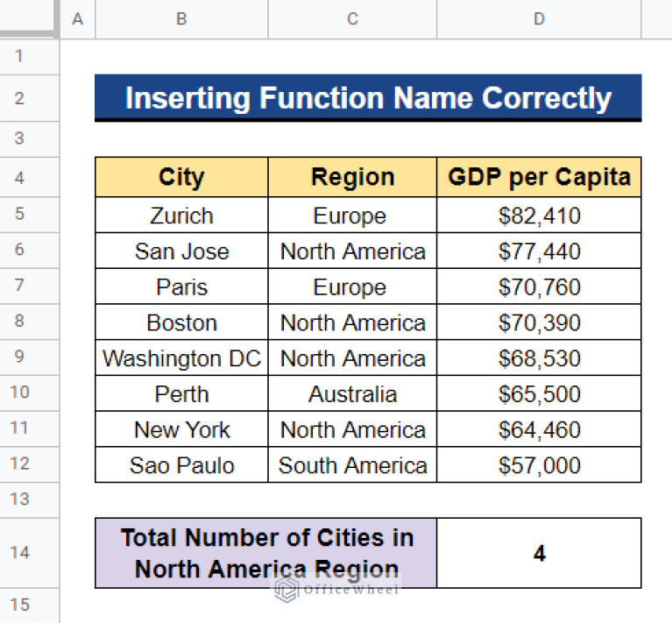Click the title cell 'Inserting Function Name Correctly'
672x623 pixels.
tap(368, 98)
